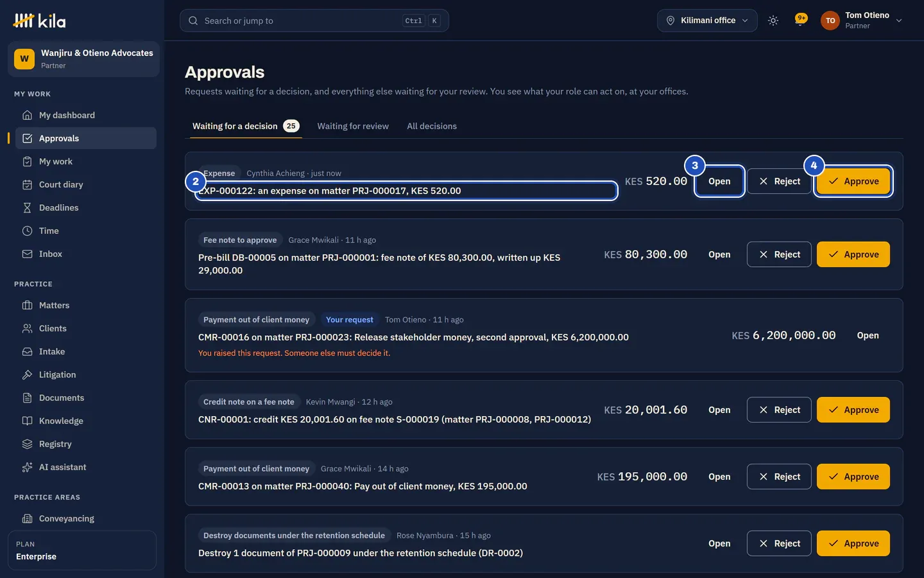Click the Conveyancing building icon
The image size is (924, 578).
27,518
